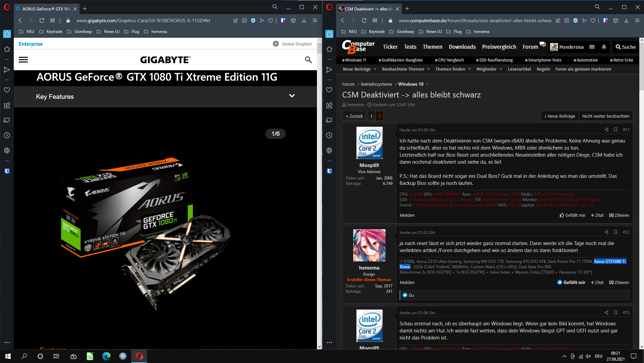Open Keytrade bookmark folder in left window

click(x=51, y=32)
